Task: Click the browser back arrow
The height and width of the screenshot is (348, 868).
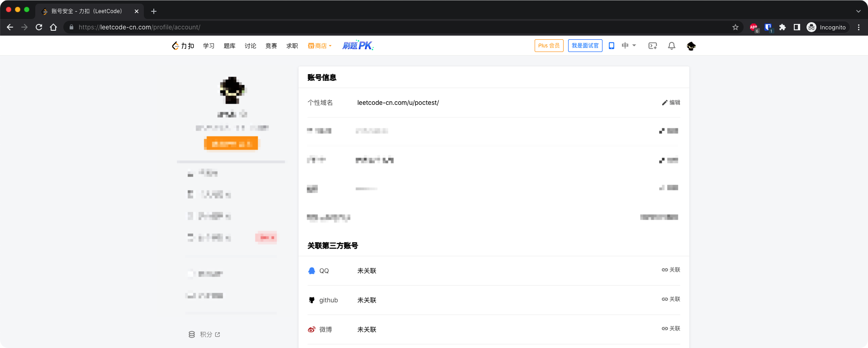Action: [10, 27]
